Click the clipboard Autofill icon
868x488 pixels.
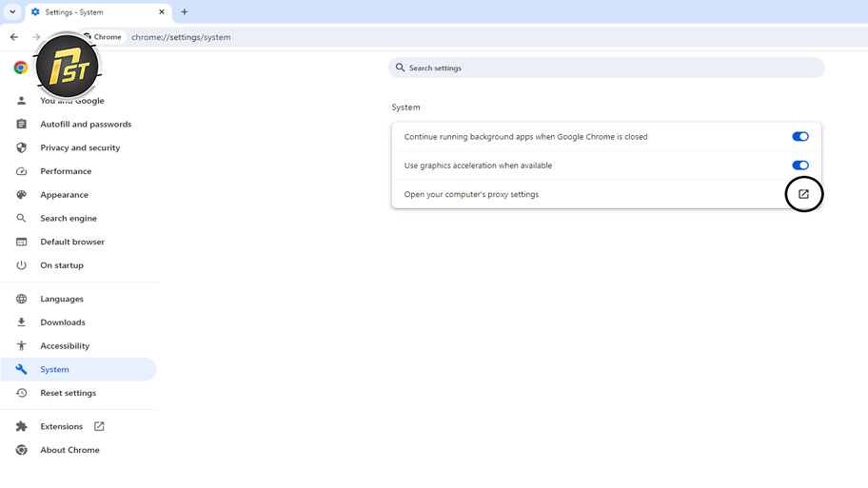point(21,124)
